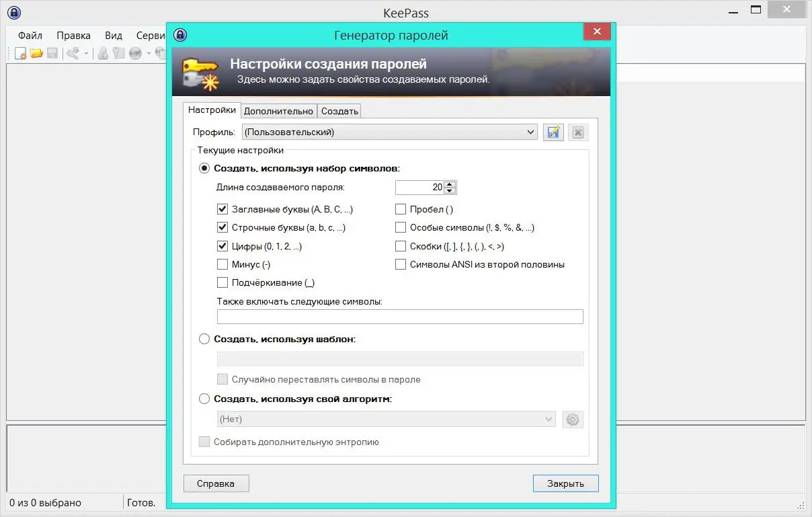Open the Правка menu

pyautogui.click(x=74, y=36)
